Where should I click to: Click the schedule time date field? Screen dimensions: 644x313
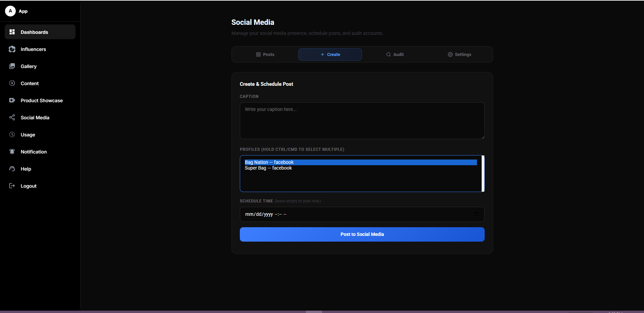click(x=362, y=214)
